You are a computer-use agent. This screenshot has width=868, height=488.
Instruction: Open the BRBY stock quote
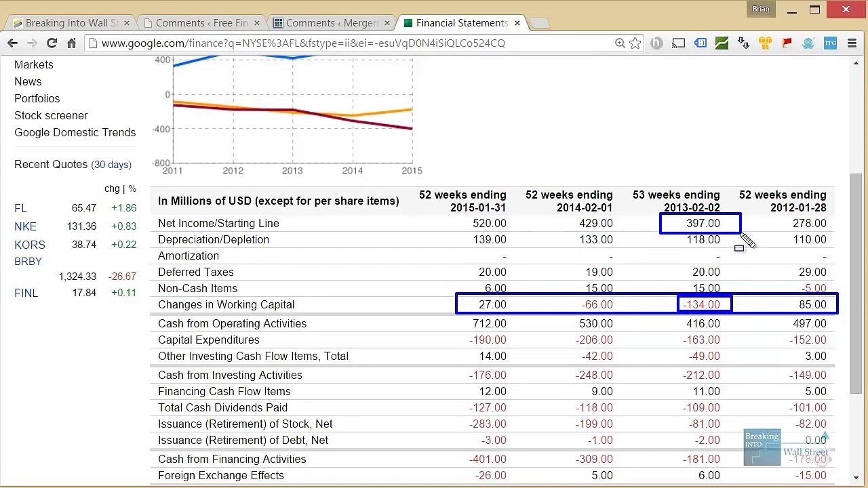click(28, 262)
